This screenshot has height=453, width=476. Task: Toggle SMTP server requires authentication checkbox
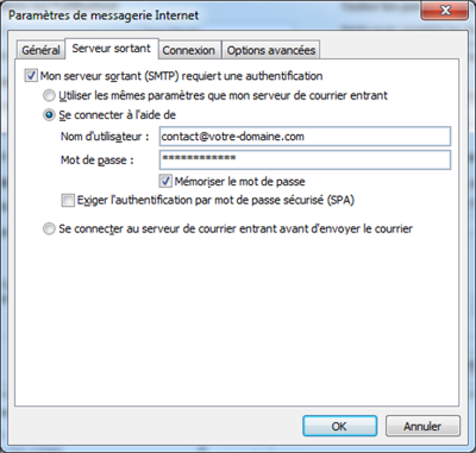tap(31, 76)
